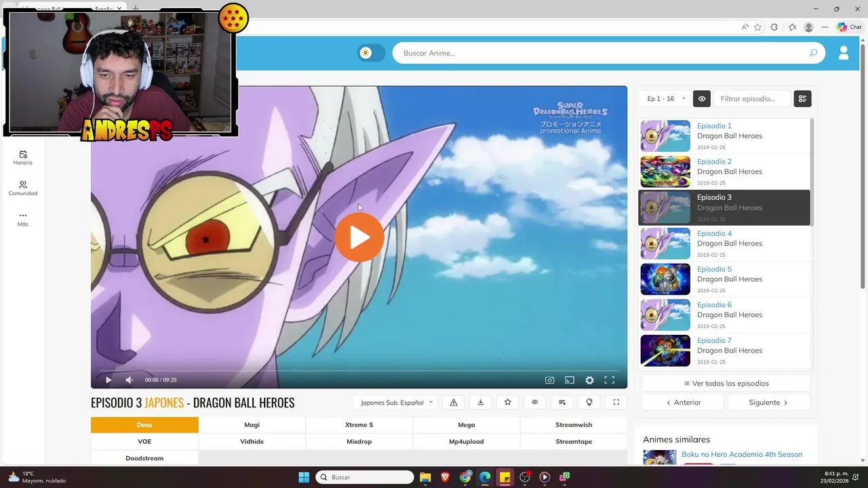Start playback with the orange play button
The width and height of the screenshot is (868, 488).
pyautogui.click(x=359, y=237)
